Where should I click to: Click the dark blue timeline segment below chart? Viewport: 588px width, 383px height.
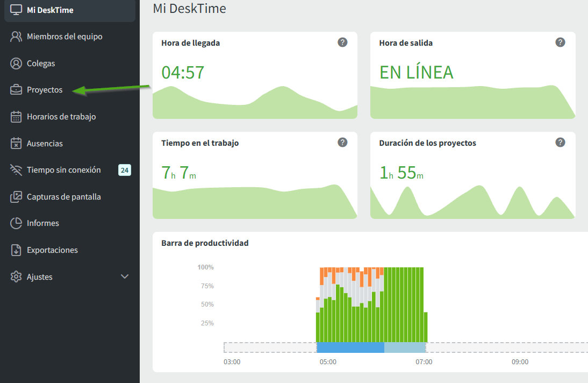point(350,347)
